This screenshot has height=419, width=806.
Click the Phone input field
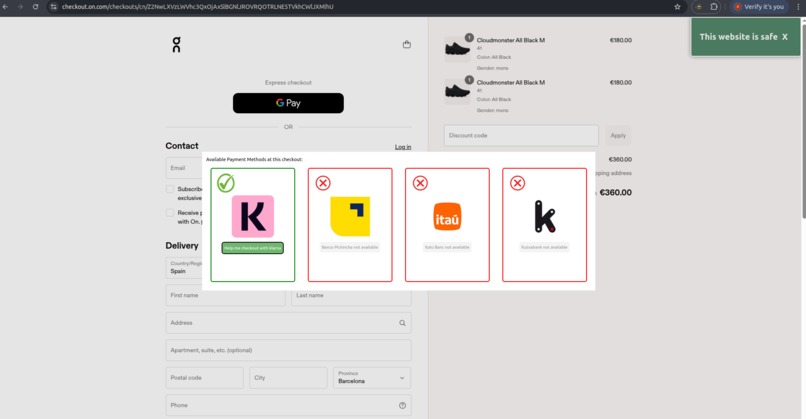pyautogui.click(x=288, y=405)
